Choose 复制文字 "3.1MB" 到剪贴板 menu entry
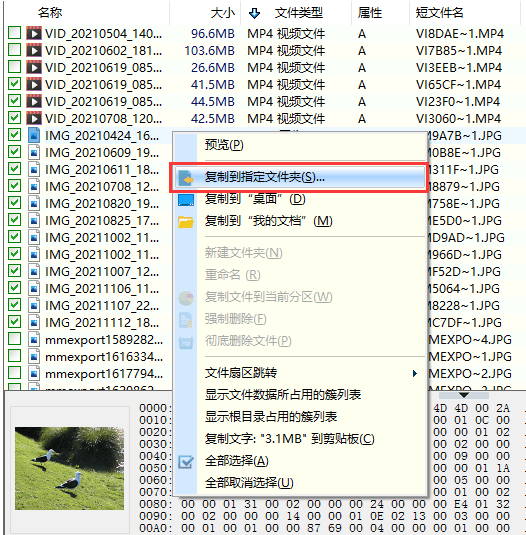 pos(300,439)
